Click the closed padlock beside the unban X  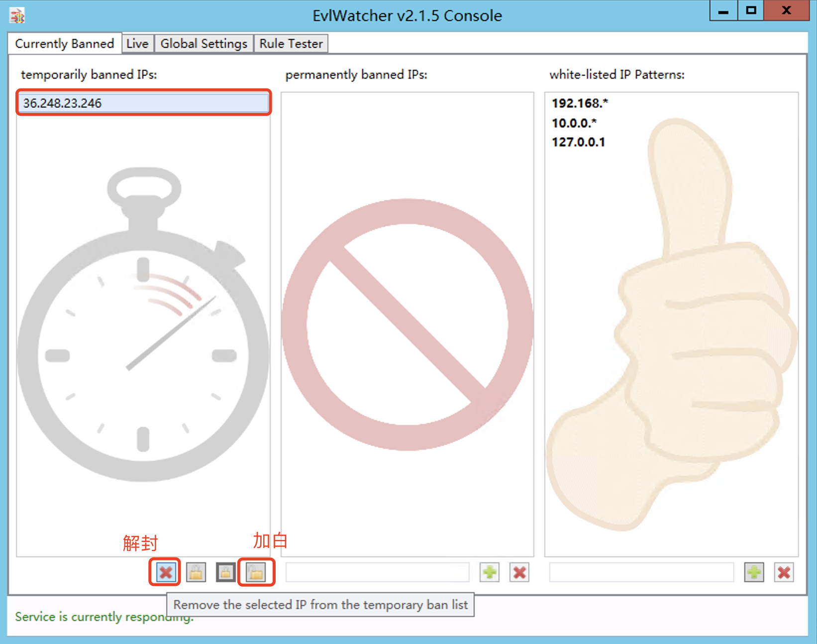(x=196, y=572)
